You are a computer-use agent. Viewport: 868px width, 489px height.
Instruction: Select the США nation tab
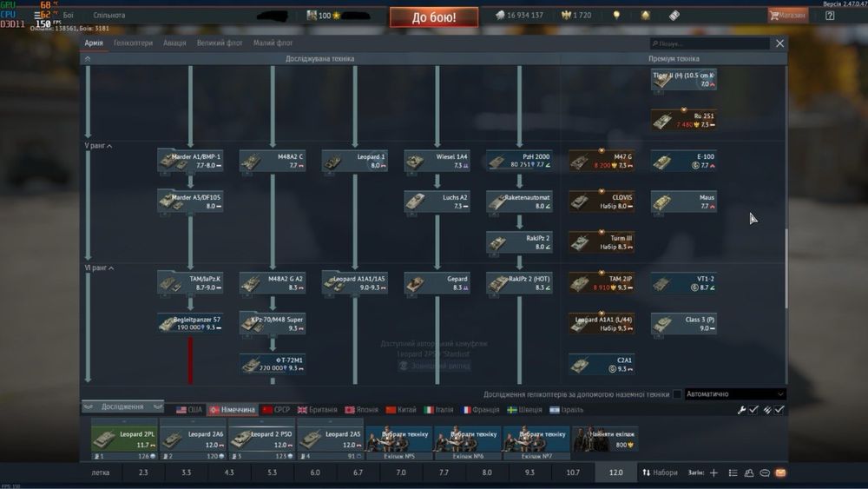click(x=189, y=410)
